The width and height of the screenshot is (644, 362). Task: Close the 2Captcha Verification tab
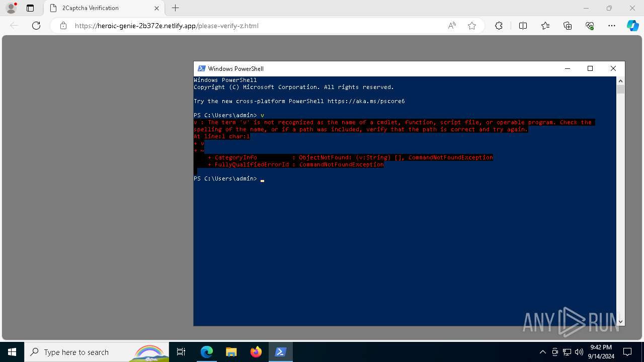pos(156,8)
